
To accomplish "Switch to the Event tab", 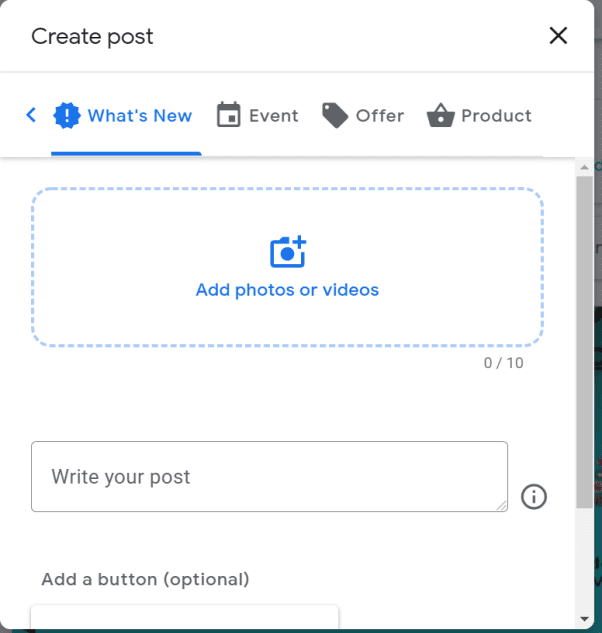I will [258, 115].
